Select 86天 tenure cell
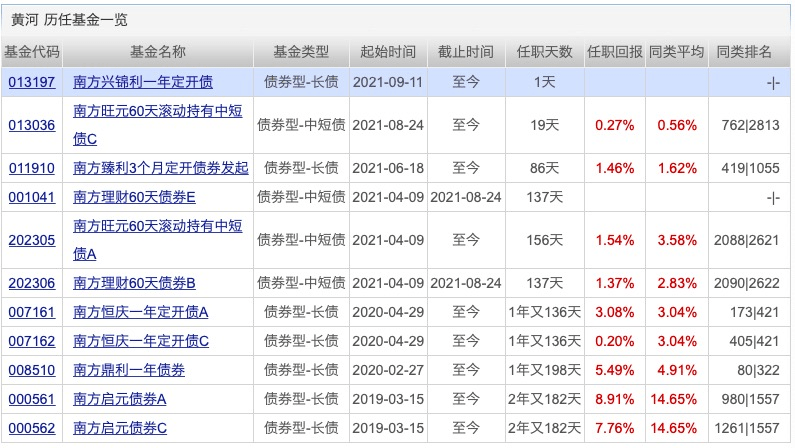795x448 pixels. coord(545,168)
